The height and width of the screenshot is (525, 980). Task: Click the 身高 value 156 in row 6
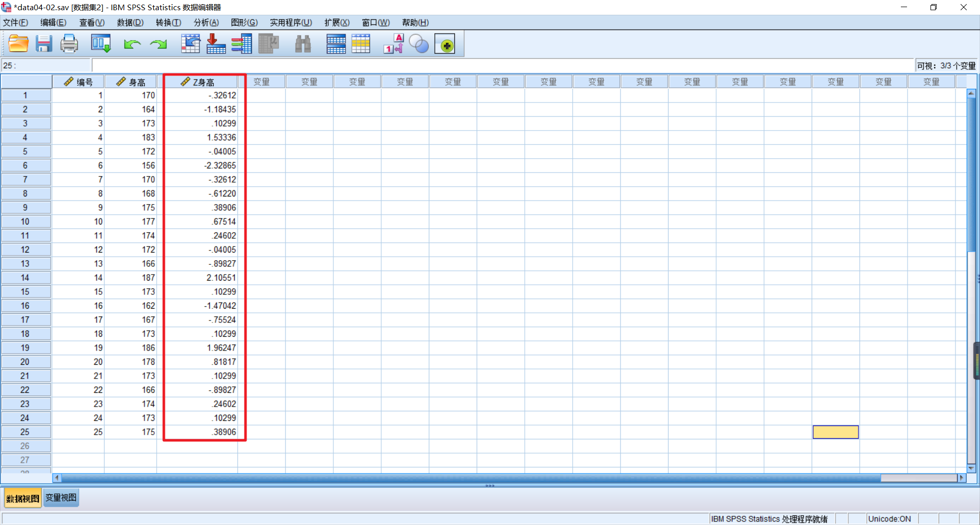131,165
